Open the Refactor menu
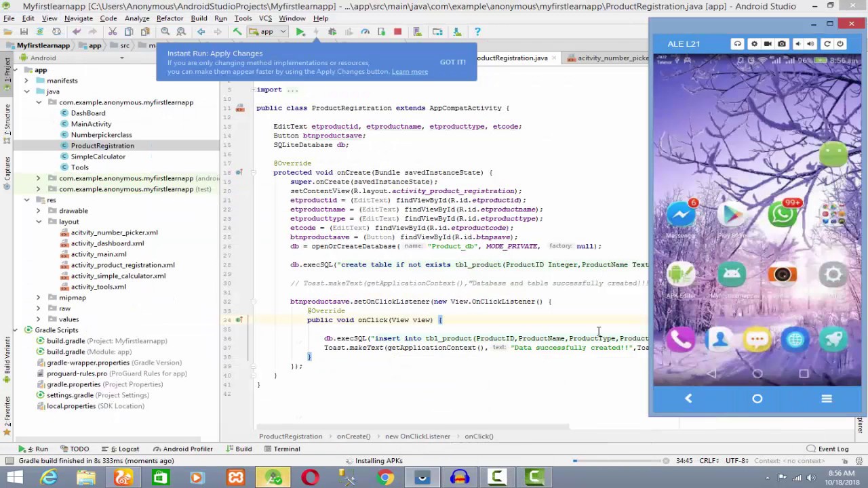868x488 pixels. (170, 18)
